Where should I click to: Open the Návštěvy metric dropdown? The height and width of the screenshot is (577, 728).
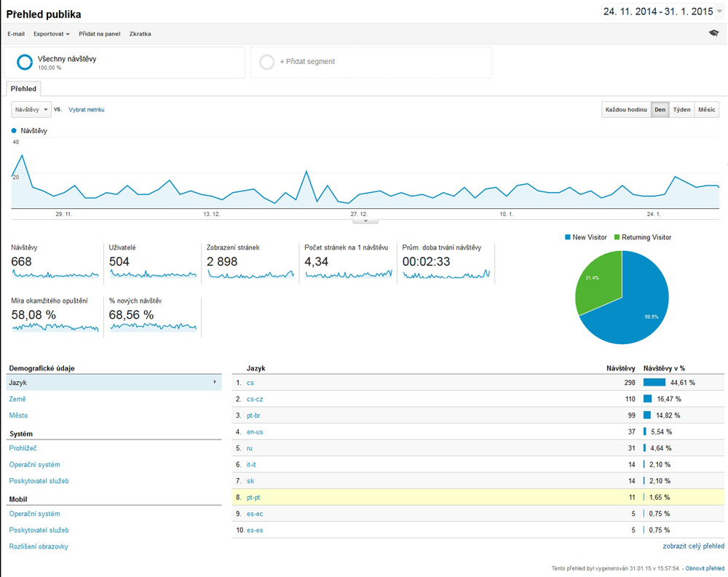[32, 110]
